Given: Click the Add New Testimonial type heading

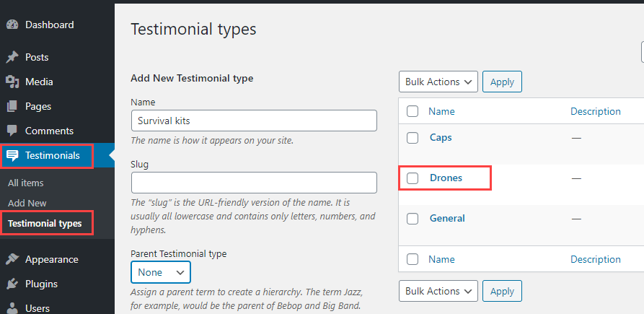Looking at the screenshot, I should click(x=192, y=78).
